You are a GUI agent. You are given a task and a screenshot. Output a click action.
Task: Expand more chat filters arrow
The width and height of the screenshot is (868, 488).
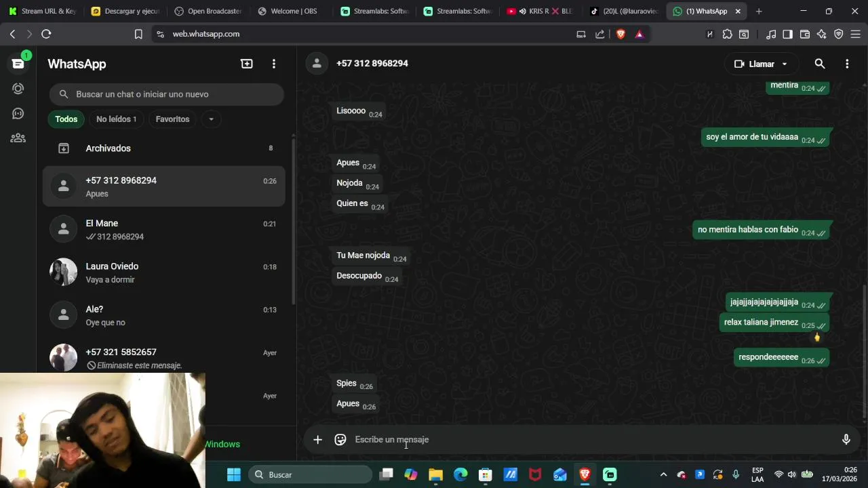[211, 119]
